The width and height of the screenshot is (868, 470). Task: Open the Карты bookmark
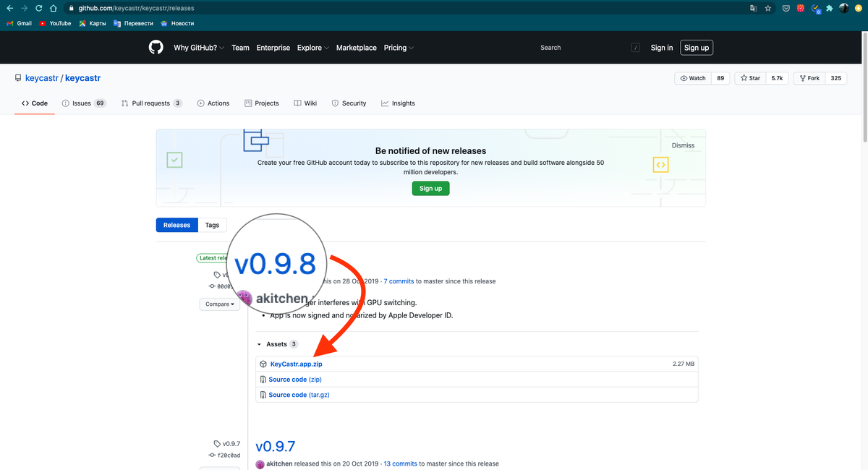(x=93, y=23)
